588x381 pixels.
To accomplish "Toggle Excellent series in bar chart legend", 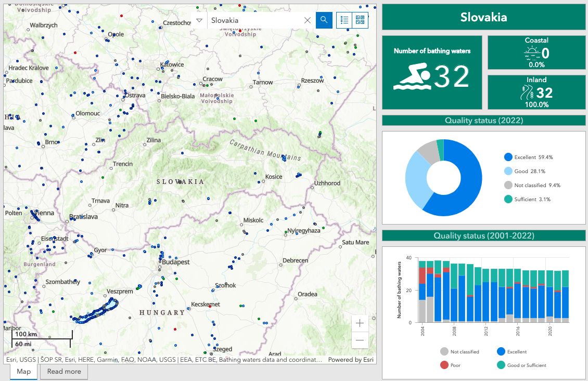I will 502,352.
